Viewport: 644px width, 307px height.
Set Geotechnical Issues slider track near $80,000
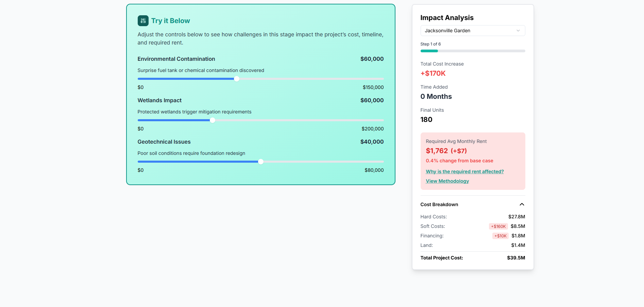point(383,162)
